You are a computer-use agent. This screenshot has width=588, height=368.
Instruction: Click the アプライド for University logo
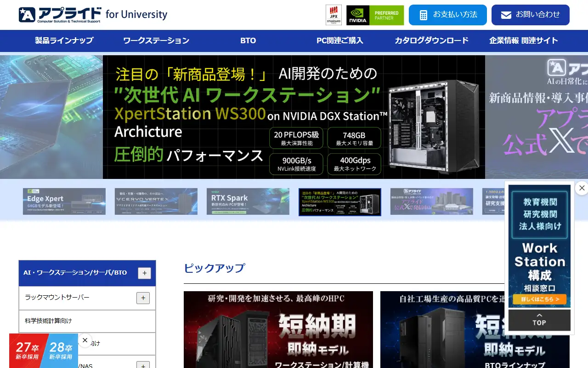click(93, 15)
